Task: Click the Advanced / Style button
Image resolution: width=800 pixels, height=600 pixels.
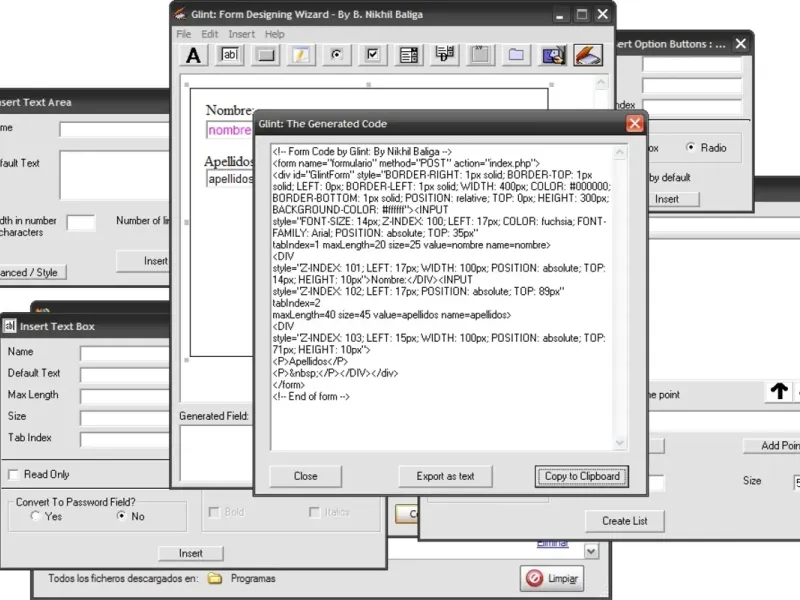Action: pyautogui.click(x=32, y=272)
